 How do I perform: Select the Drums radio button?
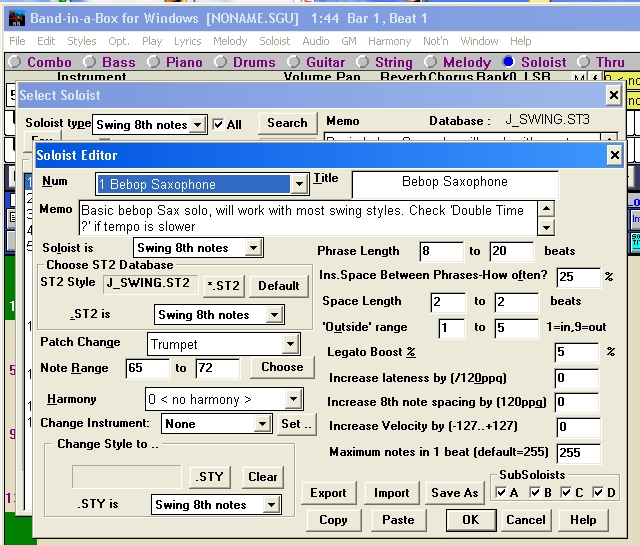(220, 62)
